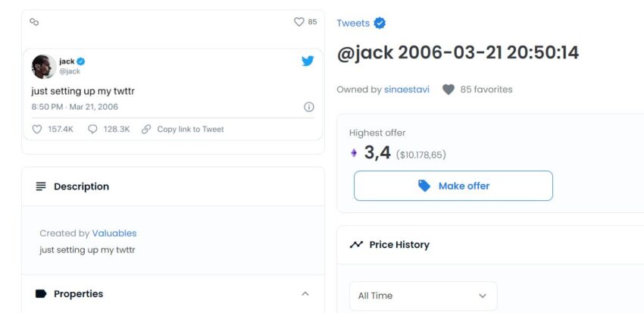Open the Tweets collection link
Screen dimensions: 644x313
(x=353, y=23)
